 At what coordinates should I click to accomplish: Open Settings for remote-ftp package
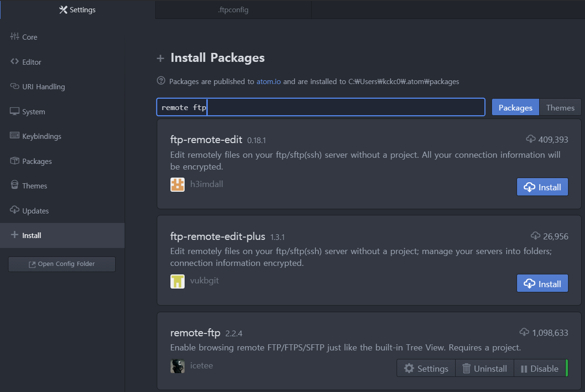pos(426,368)
